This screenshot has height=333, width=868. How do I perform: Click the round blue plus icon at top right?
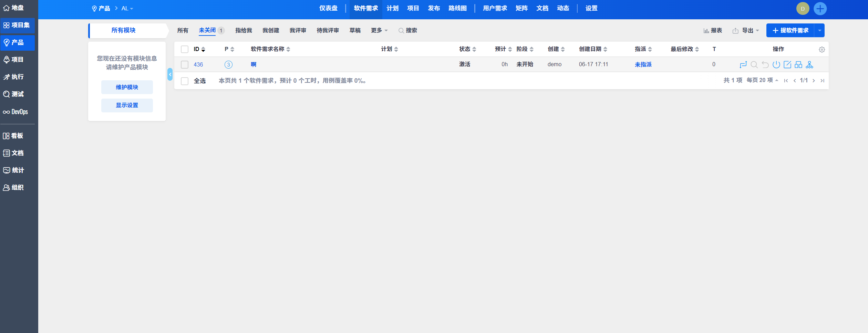point(820,9)
